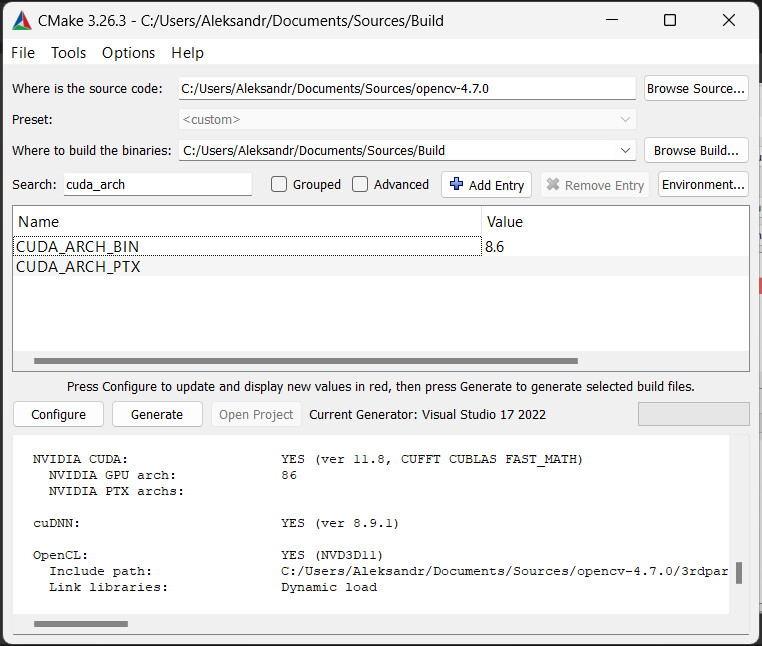This screenshot has height=646, width=762.
Task: Click the empty value cell of CUDA_ARCH_PTX
Action: (x=615, y=266)
